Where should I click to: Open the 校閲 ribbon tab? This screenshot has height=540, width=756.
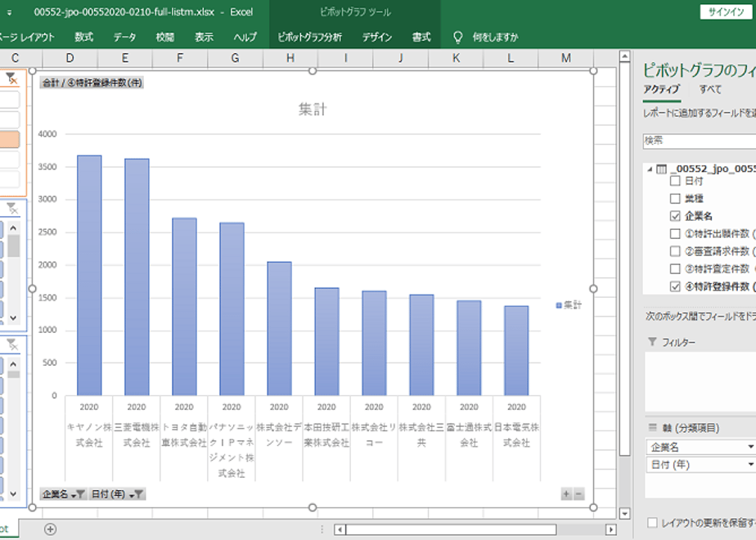click(165, 37)
